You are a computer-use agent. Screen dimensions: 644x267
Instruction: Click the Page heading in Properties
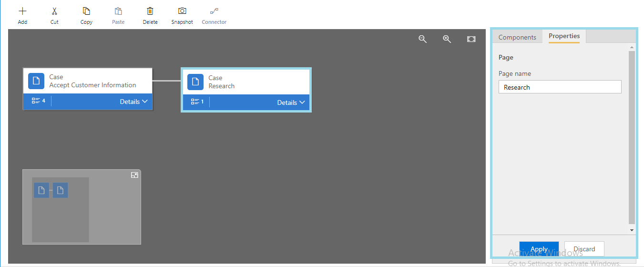pos(506,57)
